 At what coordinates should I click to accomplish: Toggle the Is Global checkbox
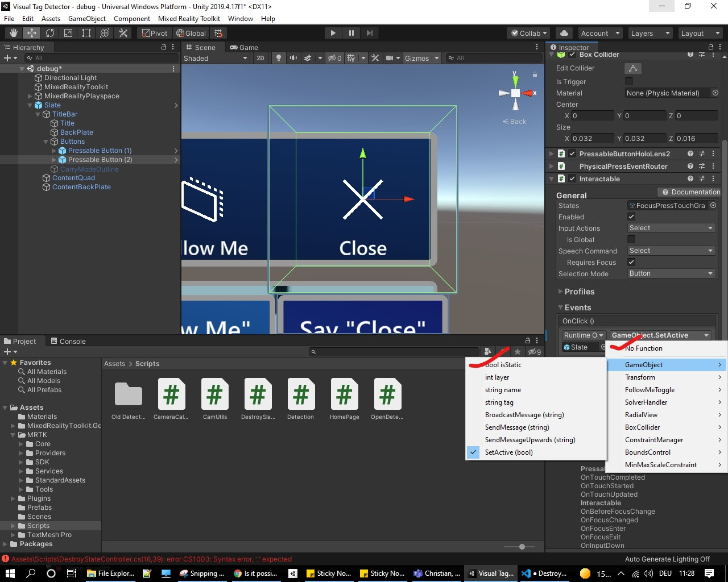(631, 239)
